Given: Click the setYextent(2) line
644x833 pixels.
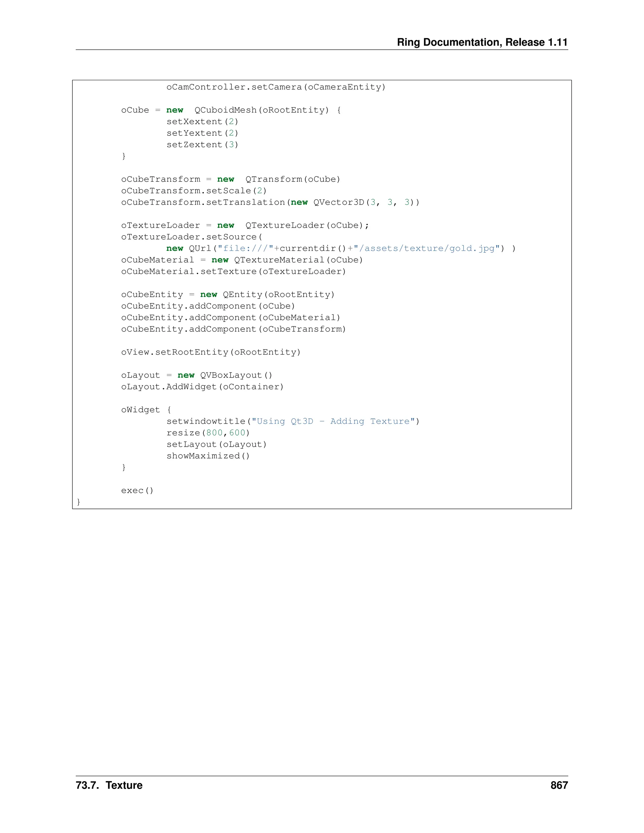Looking at the screenshot, I should pos(202,133).
